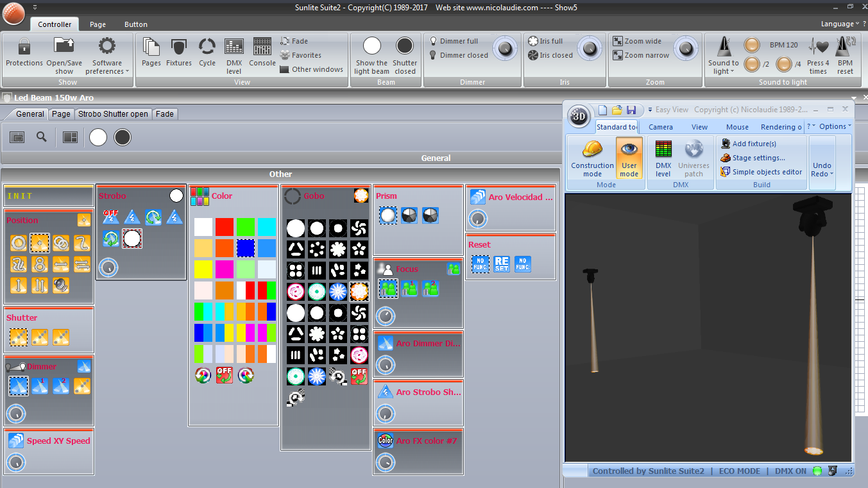Click the INIT button

point(49,196)
